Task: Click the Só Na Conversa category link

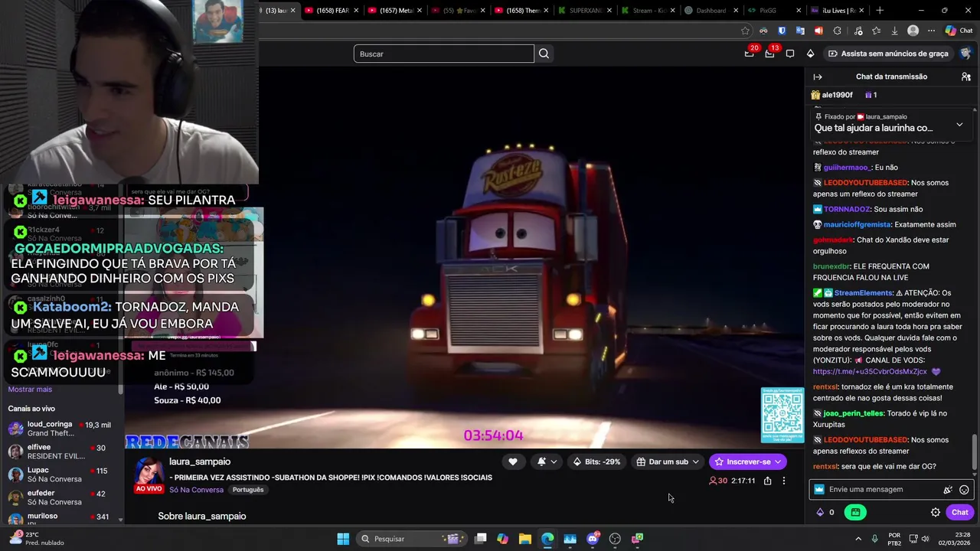Action: tap(196, 490)
